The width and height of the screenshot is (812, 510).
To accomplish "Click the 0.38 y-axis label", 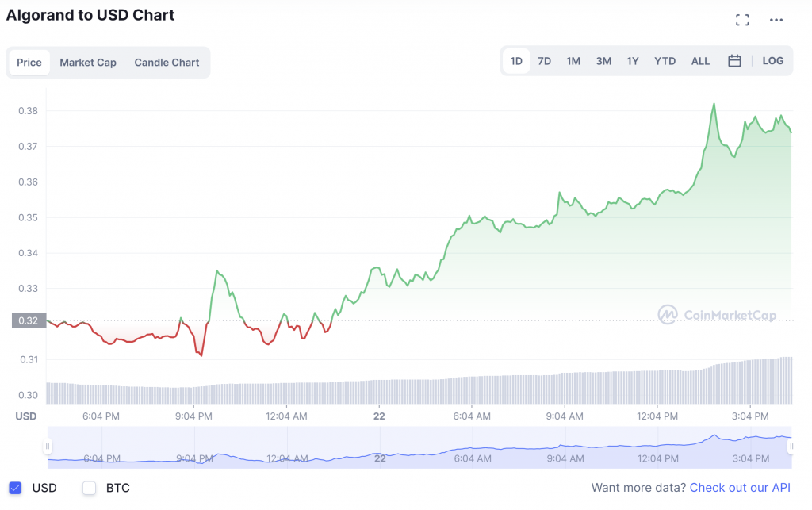I will 28,111.
